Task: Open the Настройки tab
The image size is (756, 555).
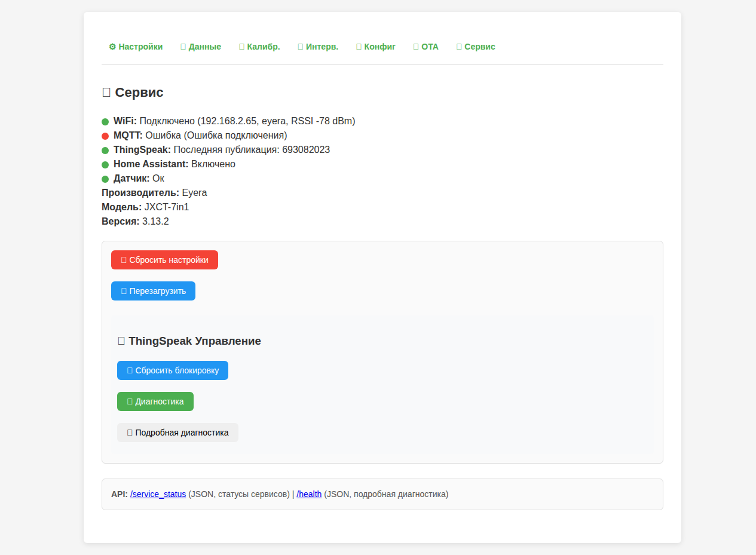Action: point(136,47)
